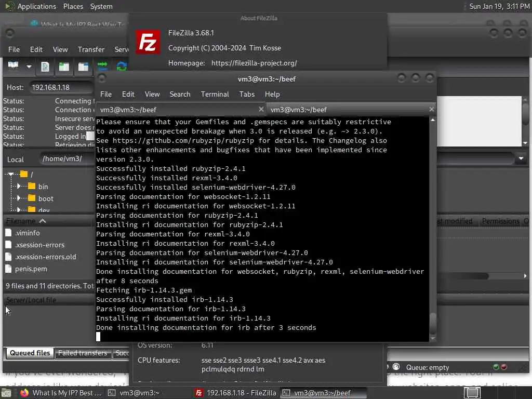Image resolution: width=532 pixels, height=399 pixels.
Task: Open FileZilla File menu
Action: [14, 49]
